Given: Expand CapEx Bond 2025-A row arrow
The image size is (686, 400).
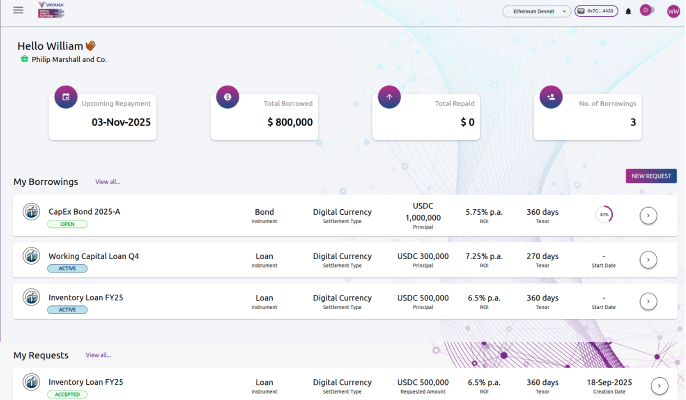Looking at the screenshot, I should [x=648, y=215].
